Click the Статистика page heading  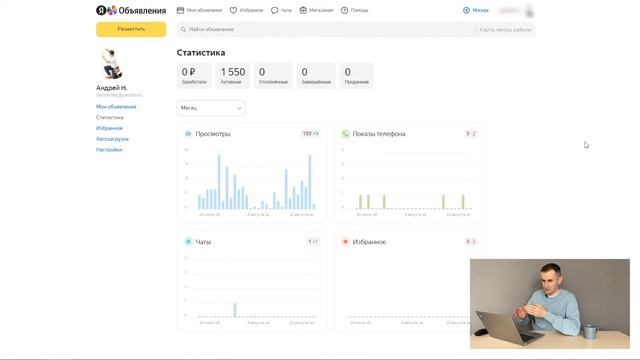tap(201, 53)
